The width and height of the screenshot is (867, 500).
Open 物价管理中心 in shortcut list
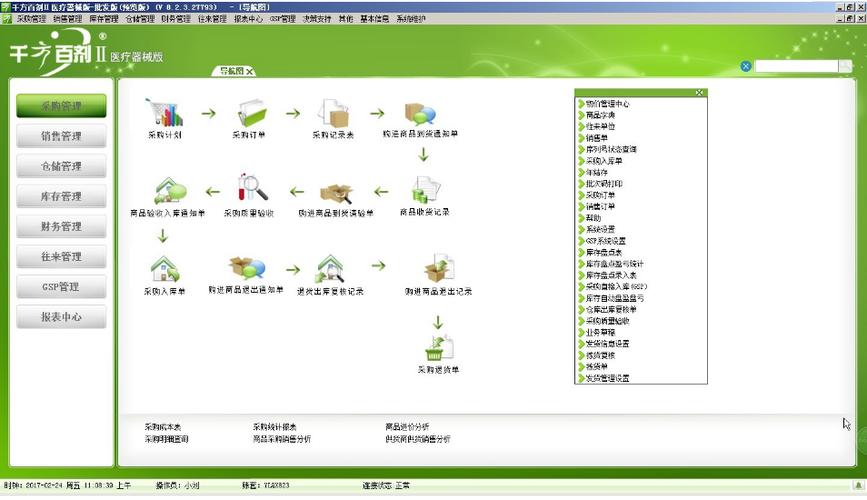(607, 103)
